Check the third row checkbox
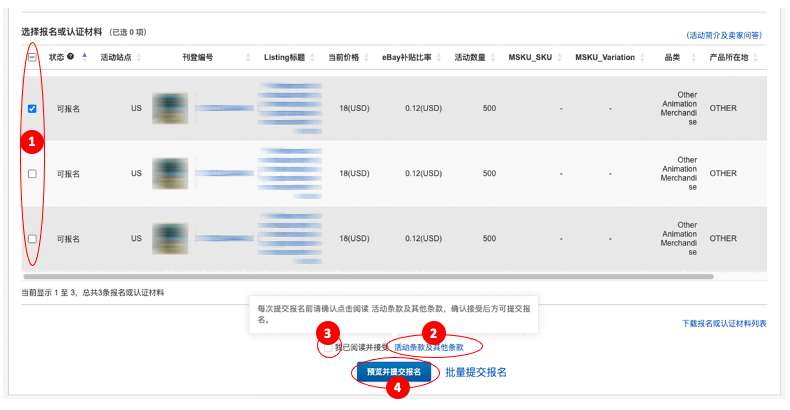This screenshot has width=790, height=410. (x=32, y=239)
